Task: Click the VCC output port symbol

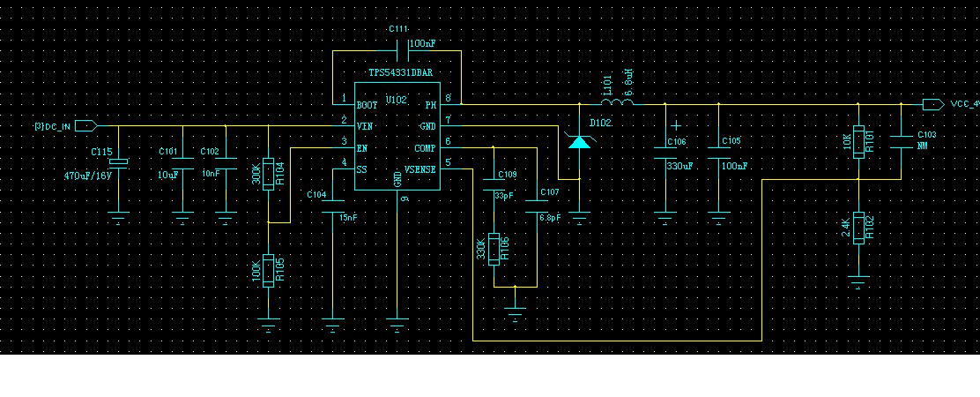Action: point(933,104)
